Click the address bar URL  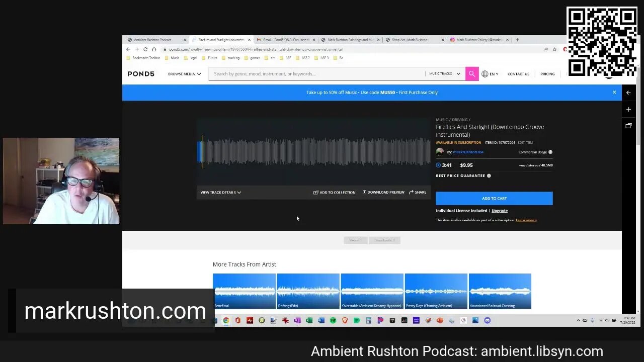point(256,49)
